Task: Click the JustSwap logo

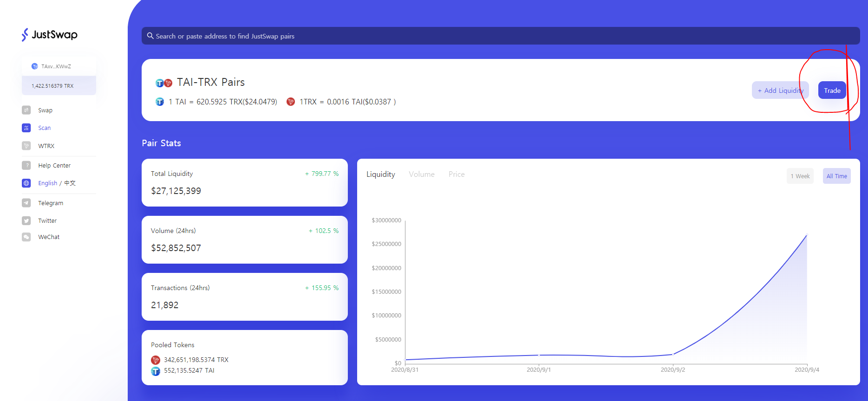Action: [x=50, y=35]
